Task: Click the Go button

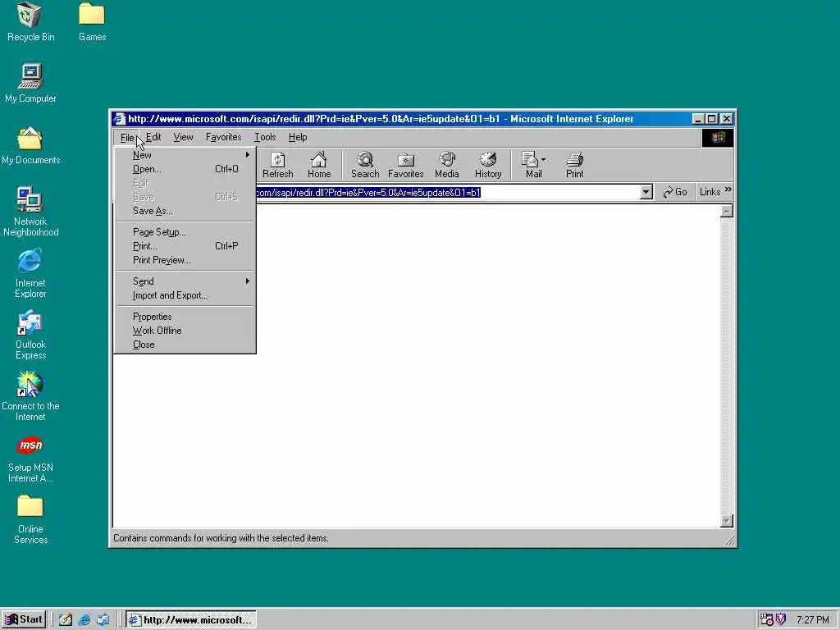Action: click(674, 192)
